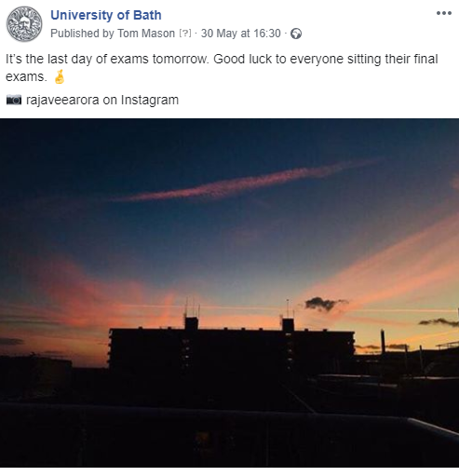Open the 30 May at 16:30 timestamp
Image resolution: width=459 pixels, height=476 pixels.
[x=241, y=34]
